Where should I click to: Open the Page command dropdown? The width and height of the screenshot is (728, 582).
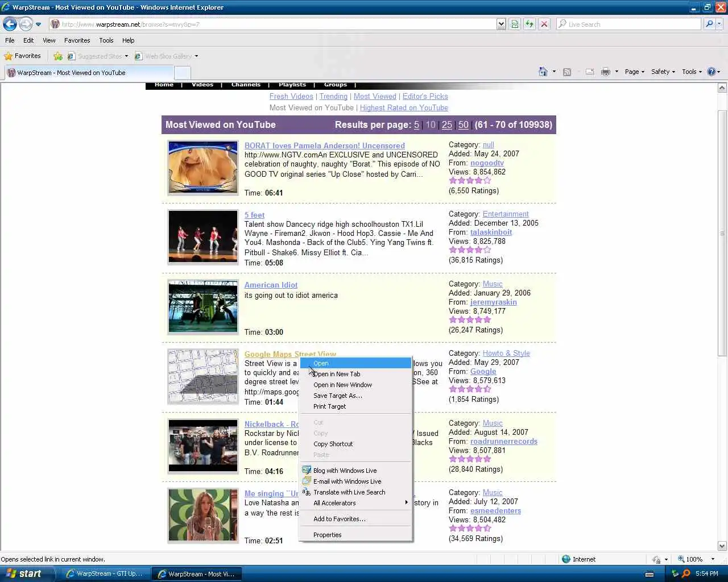click(x=634, y=72)
